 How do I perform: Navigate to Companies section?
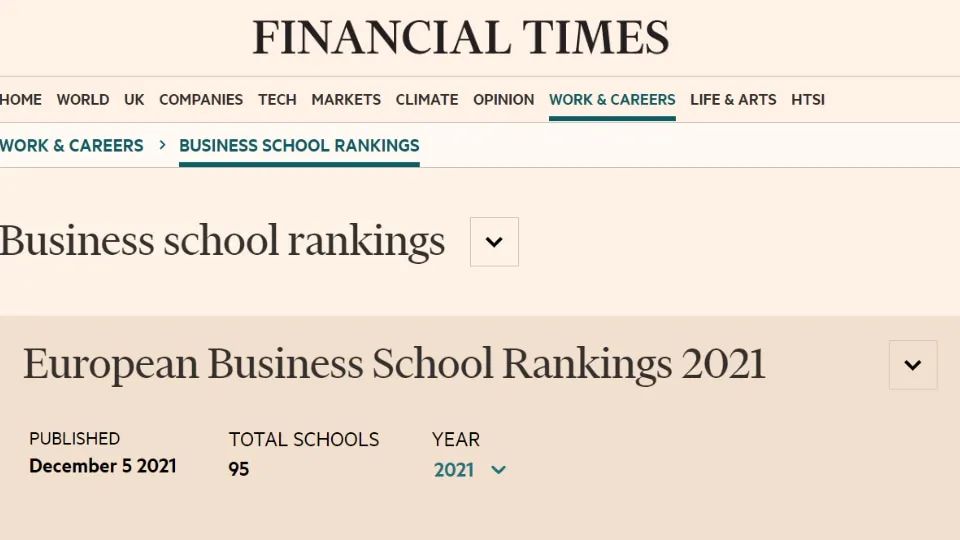[x=201, y=99]
